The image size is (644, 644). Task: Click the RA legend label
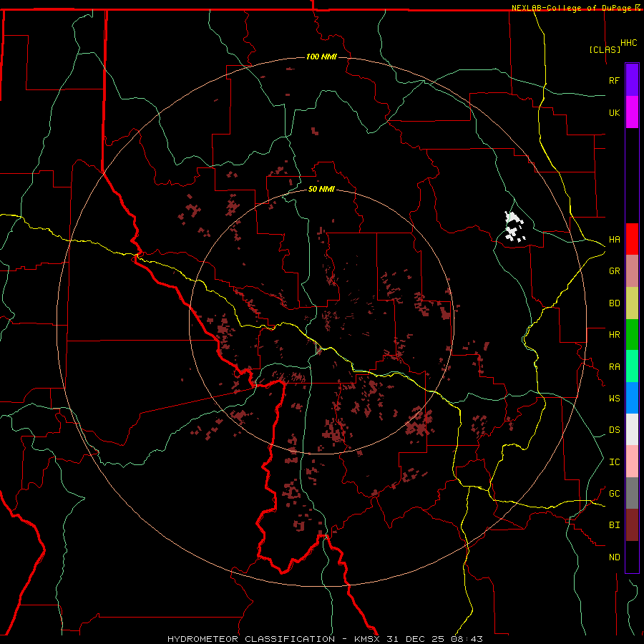[x=614, y=367]
